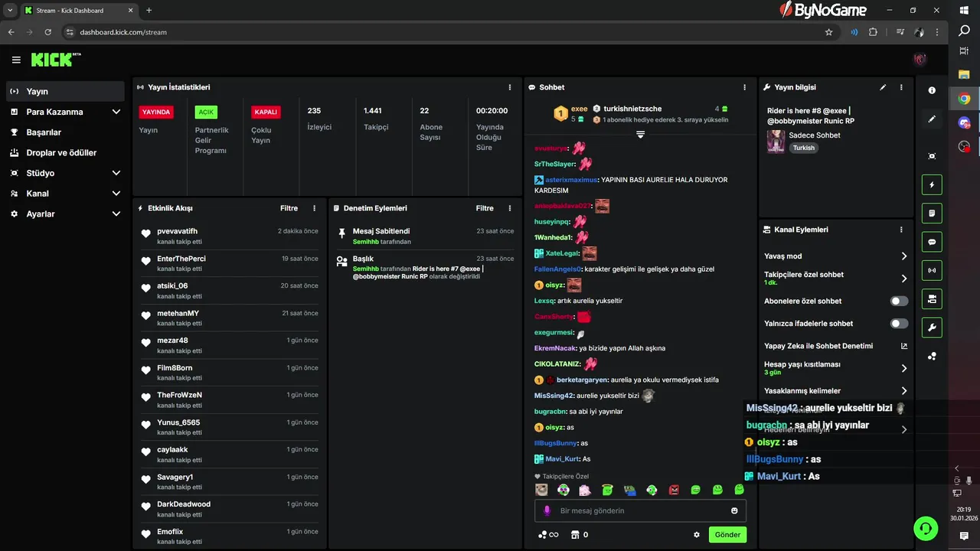This screenshot has width=980, height=551.
Task: Click the pencil edit icon in the right sidebar
Action: (x=932, y=119)
